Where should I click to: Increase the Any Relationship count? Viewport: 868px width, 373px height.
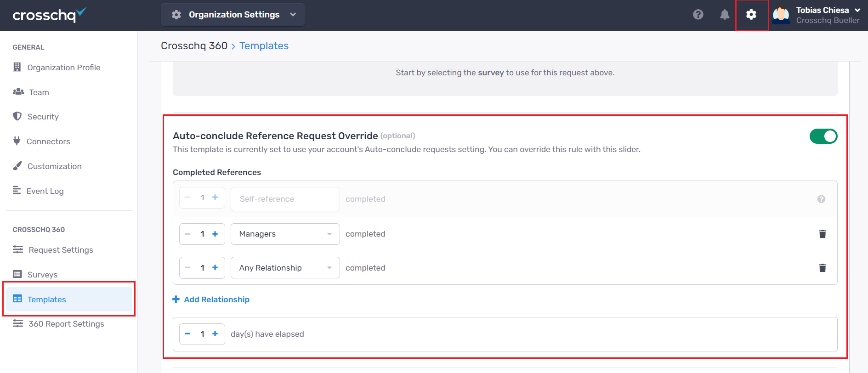pos(215,267)
